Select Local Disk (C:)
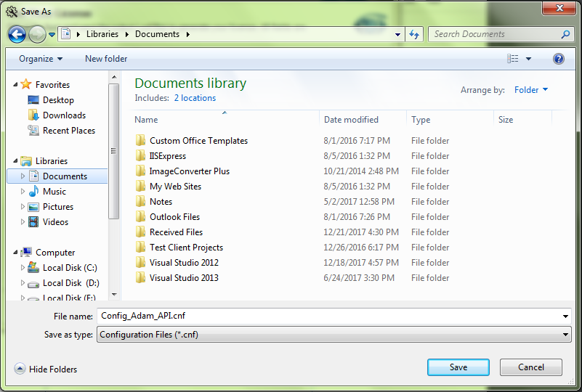The width and height of the screenshot is (582, 392). 70,268
